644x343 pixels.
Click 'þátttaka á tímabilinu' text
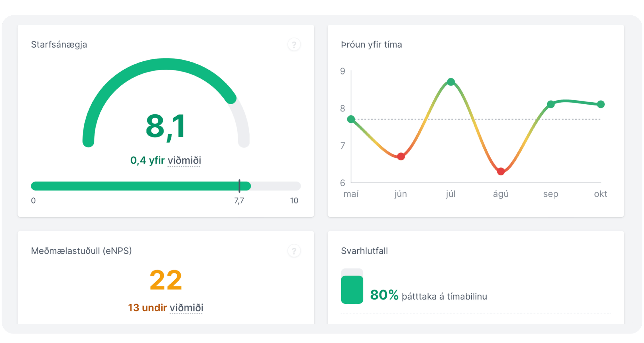444,297
